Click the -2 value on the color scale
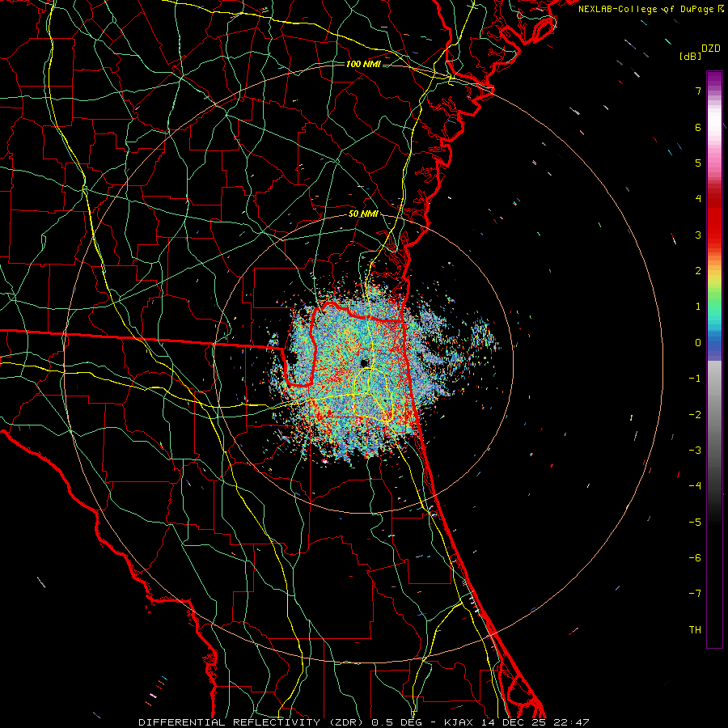Viewport: 728px width, 728px height. (x=695, y=415)
